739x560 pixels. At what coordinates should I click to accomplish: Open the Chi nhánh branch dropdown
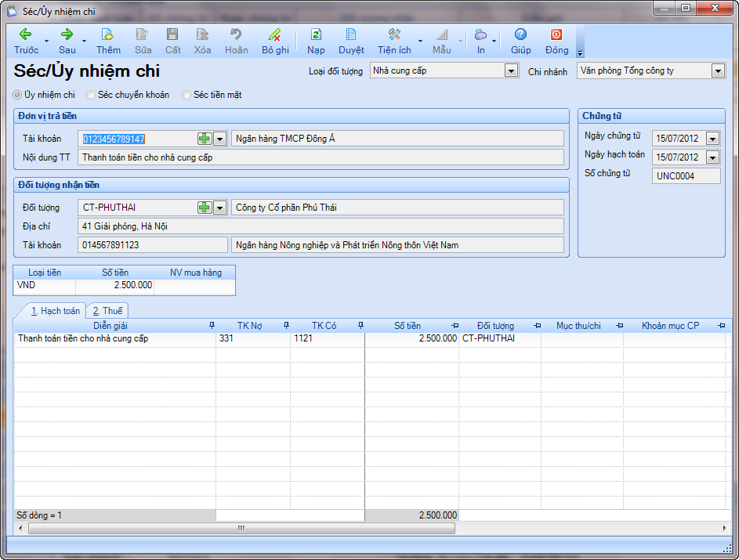click(718, 70)
